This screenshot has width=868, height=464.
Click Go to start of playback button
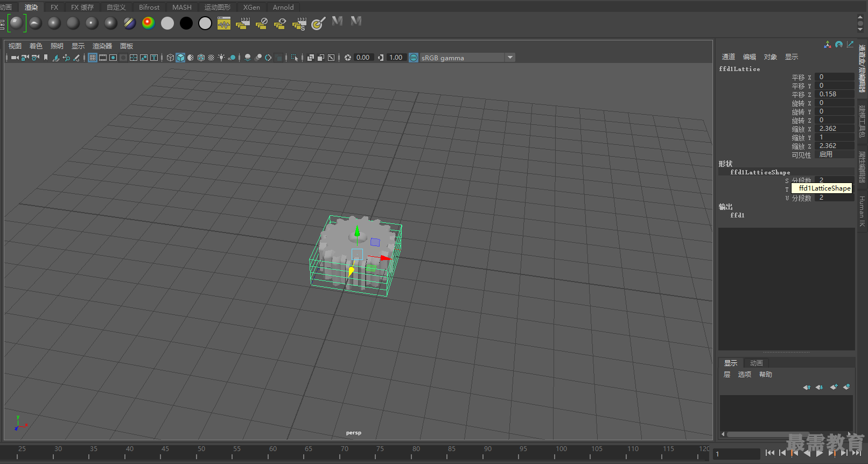pyautogui.click(x=770, y=453)
